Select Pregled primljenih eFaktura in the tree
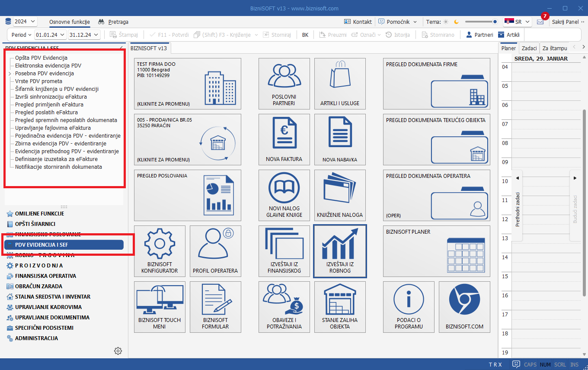Screen dimensions: 588x370 click(49, 104)
